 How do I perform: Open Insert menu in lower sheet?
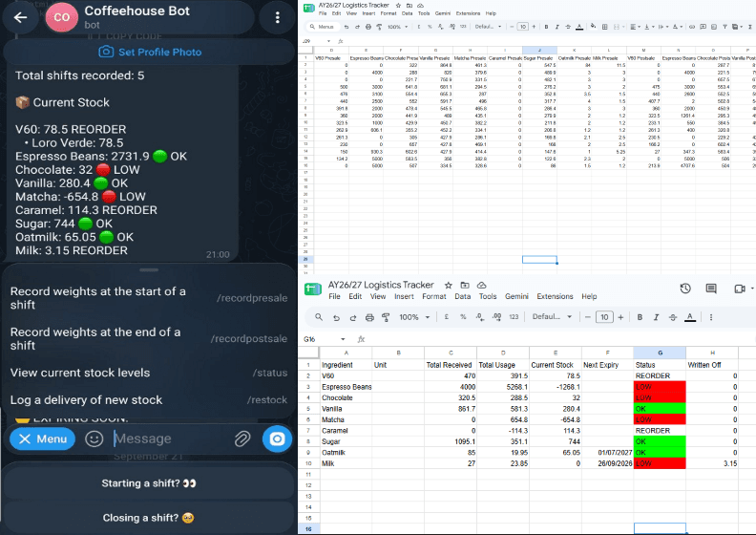[x=404, y=297]
